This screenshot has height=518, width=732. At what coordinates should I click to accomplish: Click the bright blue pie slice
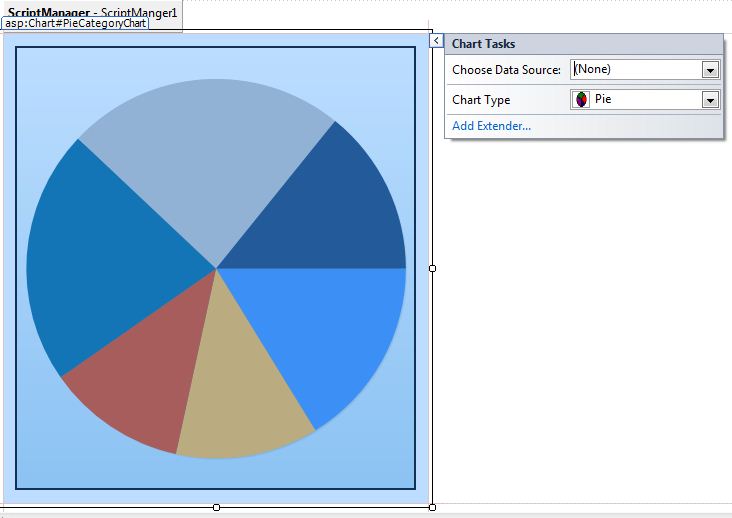327,327
